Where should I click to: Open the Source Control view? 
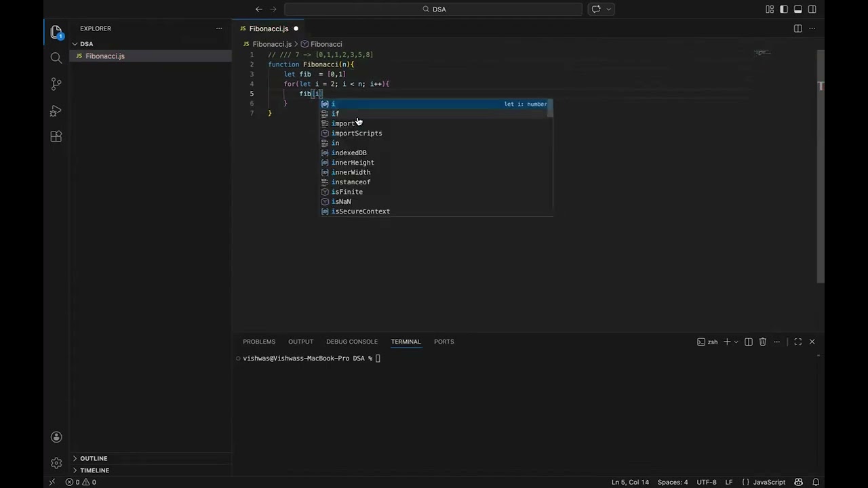pos(56,84)
